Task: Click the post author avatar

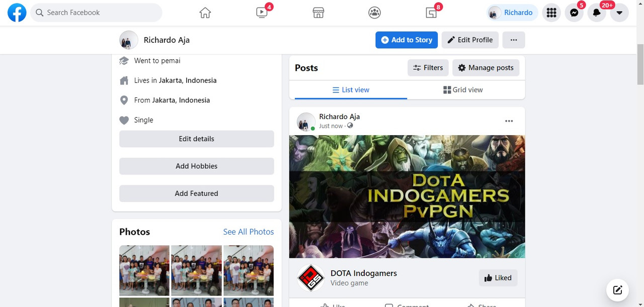Action: (x=306, y=122)
